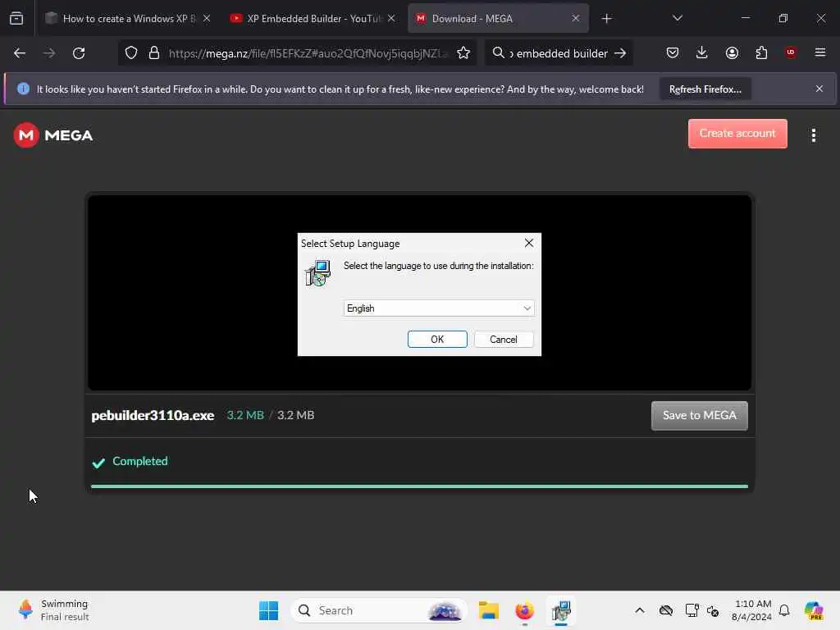840x630 pixels.
Task: Submit search with the arrow icon
Action: (x=620, y=53)
